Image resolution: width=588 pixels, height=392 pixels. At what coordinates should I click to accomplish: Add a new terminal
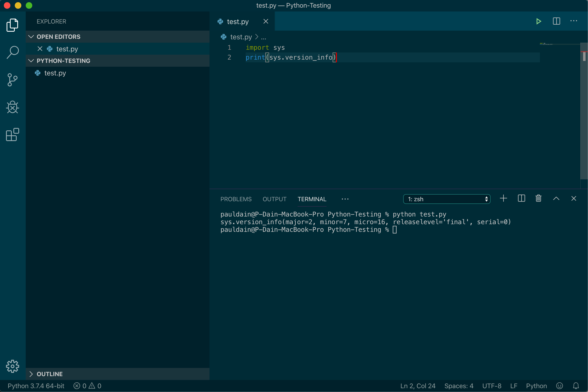(503, 198)
